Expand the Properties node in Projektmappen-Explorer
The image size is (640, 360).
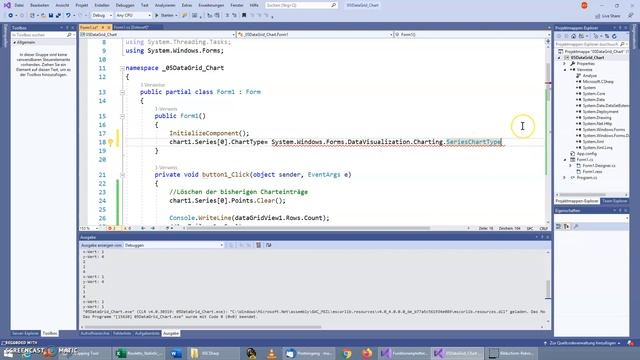pos(564,64)
